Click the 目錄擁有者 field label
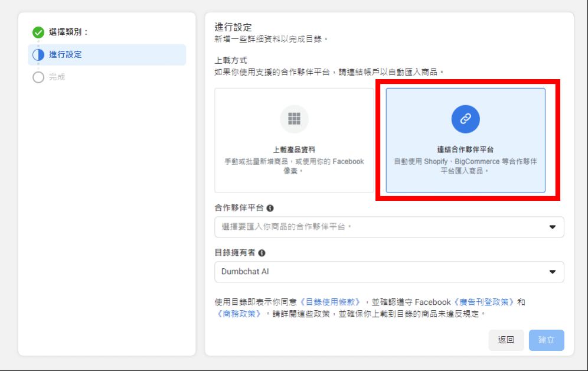The width and height of the screenshot is (588, 371). tap(235, 253)
